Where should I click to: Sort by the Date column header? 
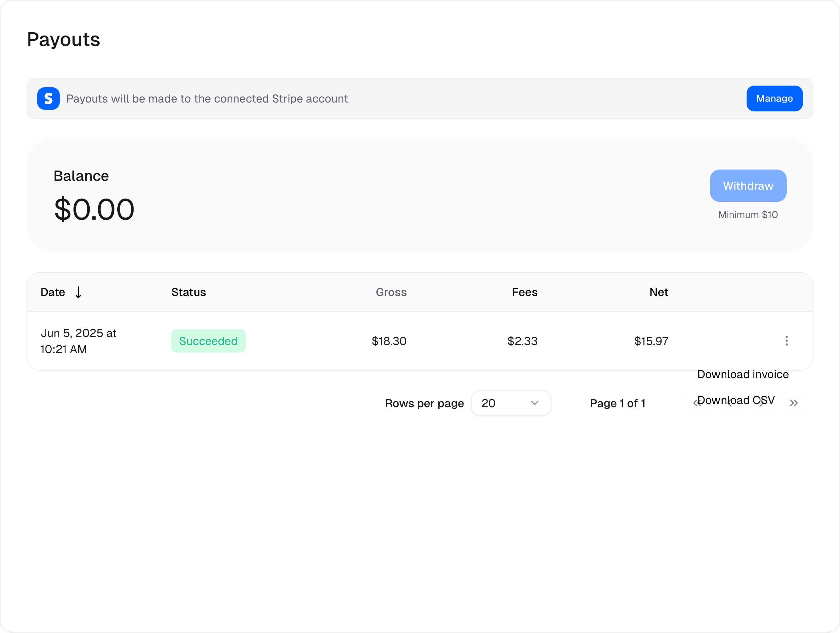[x=53, y=292]
